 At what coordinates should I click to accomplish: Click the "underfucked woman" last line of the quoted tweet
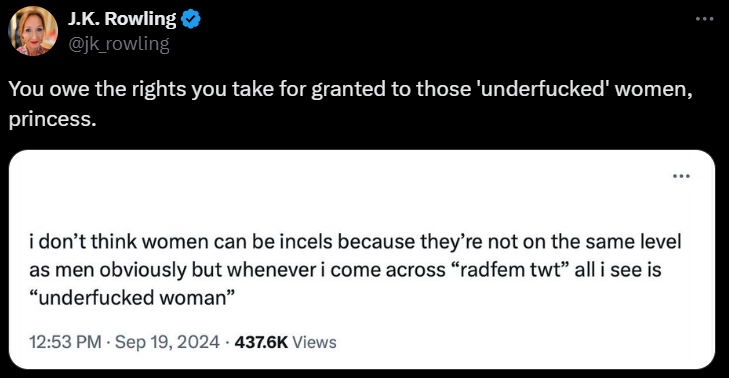point(132,298)
